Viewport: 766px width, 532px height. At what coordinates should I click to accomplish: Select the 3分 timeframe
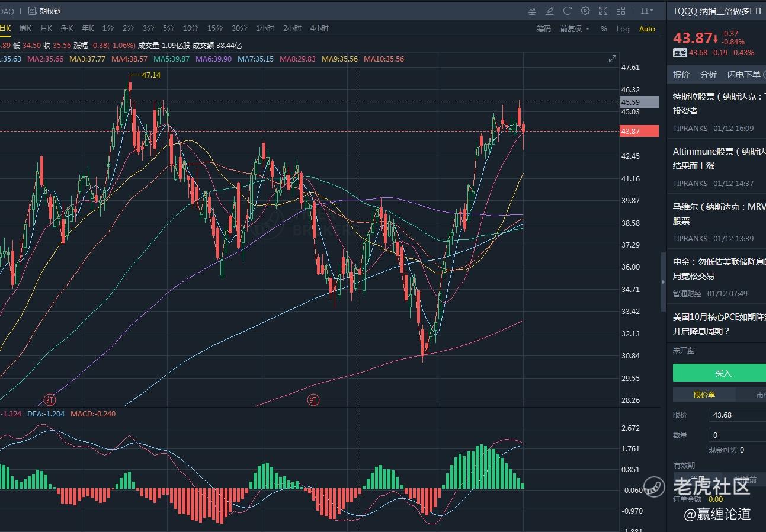(148, 28)
